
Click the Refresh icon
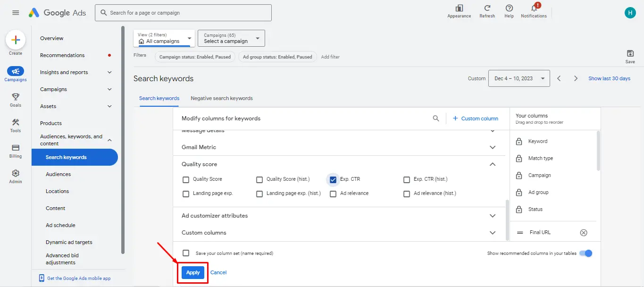point(487,8)
